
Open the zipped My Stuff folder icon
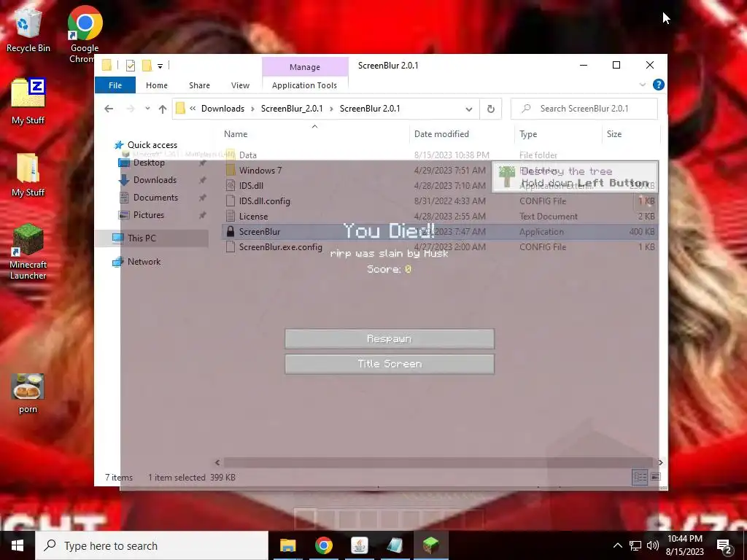point(28,101)
